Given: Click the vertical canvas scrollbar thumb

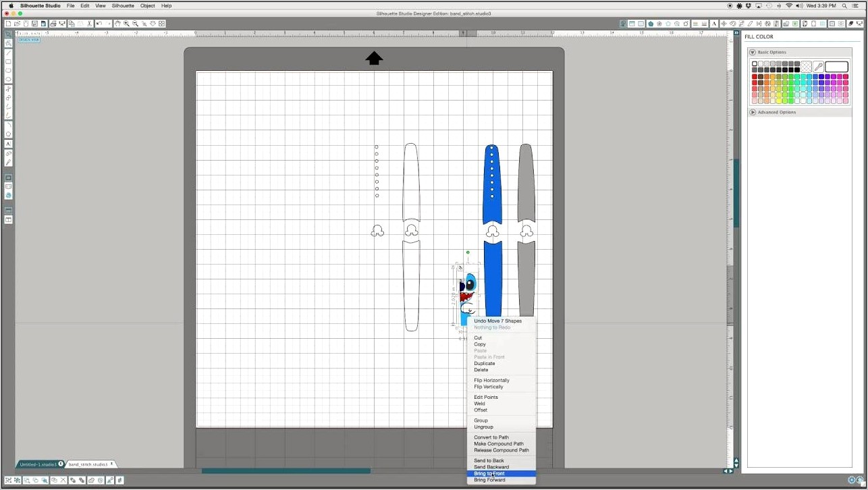Looking at the screenshot, I should tap(736, 193).
